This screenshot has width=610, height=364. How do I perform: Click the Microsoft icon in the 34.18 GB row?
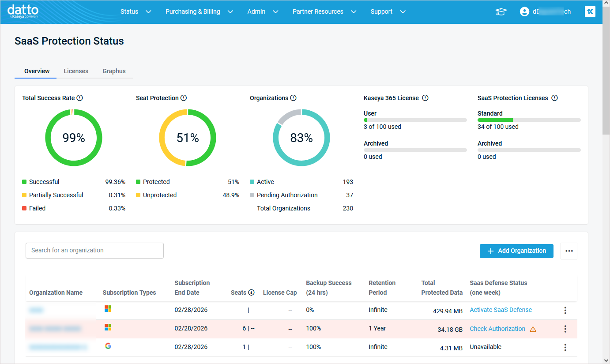click(x=108, y=327)
